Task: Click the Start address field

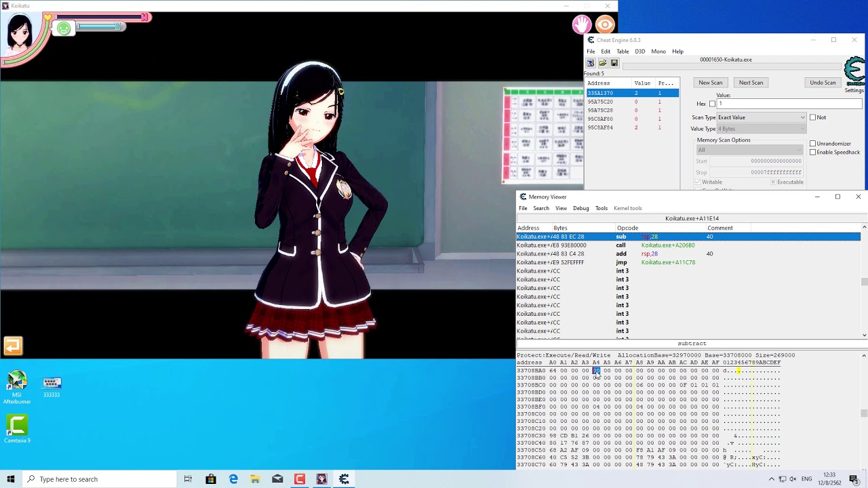Action: 755,161
